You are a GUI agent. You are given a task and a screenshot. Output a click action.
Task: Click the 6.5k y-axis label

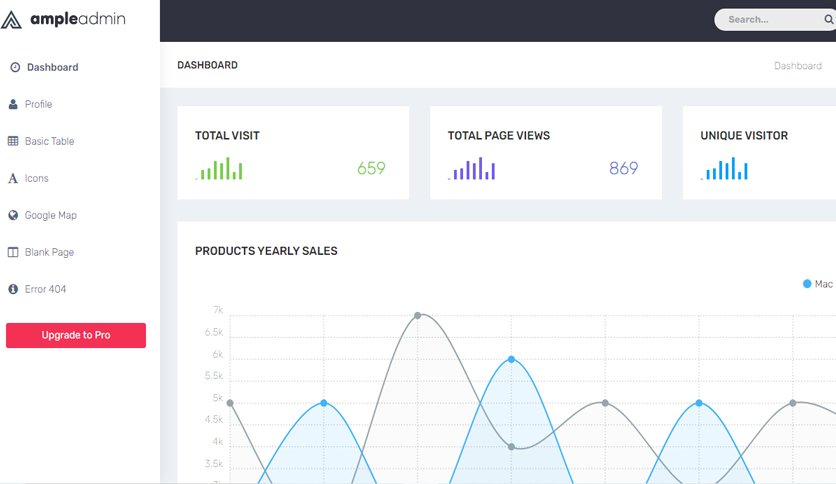click(x=214, y=333)
